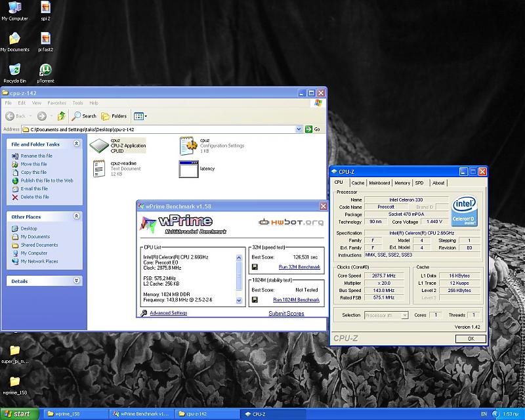Select the cpuz CPU-Z Application file
Viewport: 525px width, 420px height.
tap(118, 146)
